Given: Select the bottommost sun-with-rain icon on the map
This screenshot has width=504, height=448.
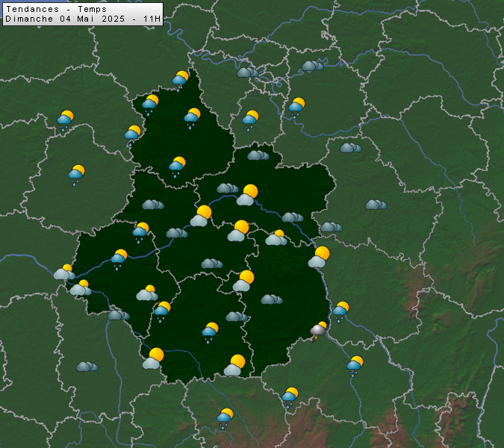Looking at the screenshot, I should [225, 418].
